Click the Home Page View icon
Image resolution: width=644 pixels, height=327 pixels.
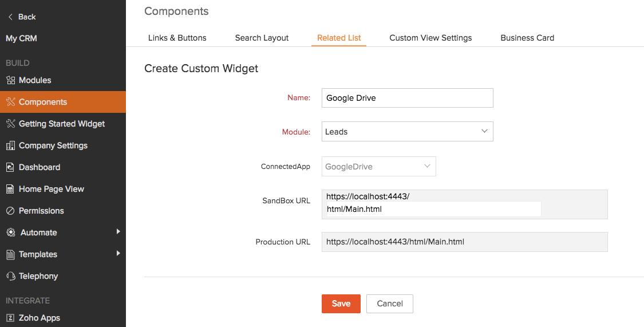pyautogui.click(x=10, y=189)
